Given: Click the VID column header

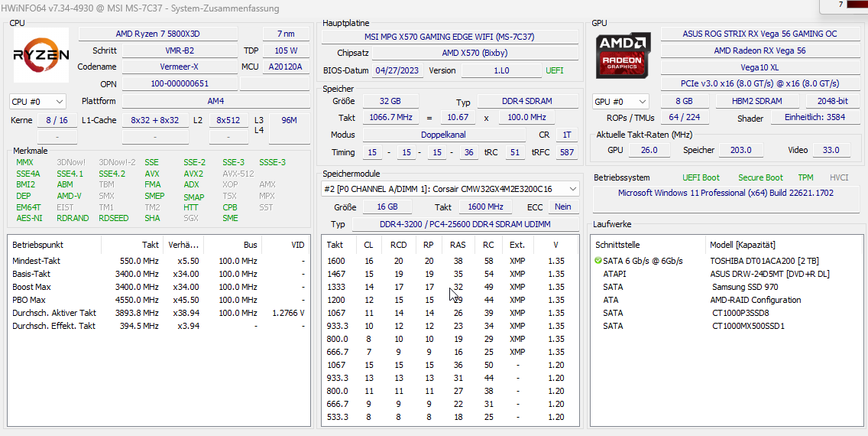Looking at the screenshot, I should point(286,245).
